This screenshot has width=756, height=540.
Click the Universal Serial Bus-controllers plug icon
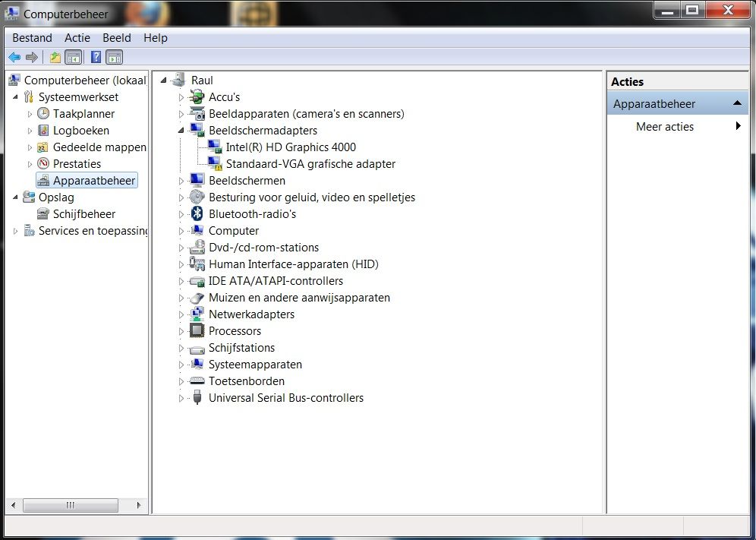coord(197,398)
